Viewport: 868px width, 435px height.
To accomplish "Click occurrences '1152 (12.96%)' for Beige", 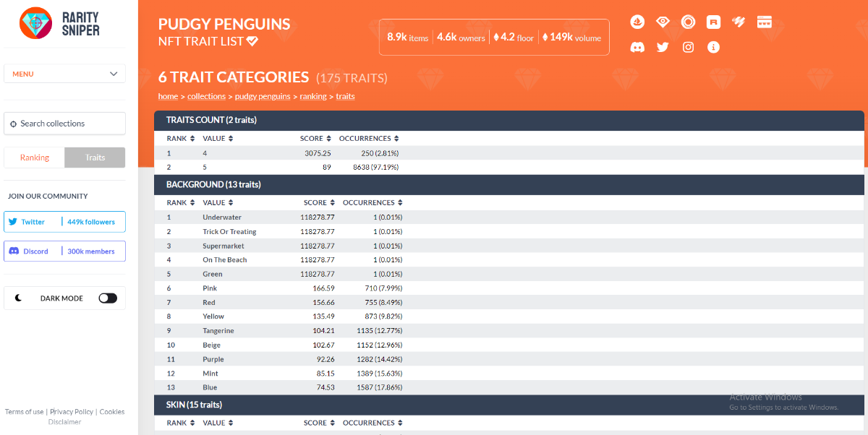I will (379, 345).
